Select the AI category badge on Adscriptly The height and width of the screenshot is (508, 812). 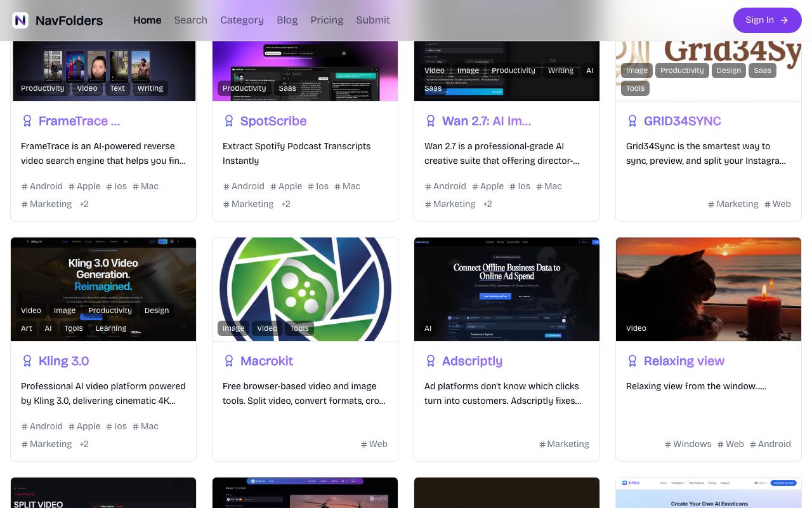tap(428, 328)
